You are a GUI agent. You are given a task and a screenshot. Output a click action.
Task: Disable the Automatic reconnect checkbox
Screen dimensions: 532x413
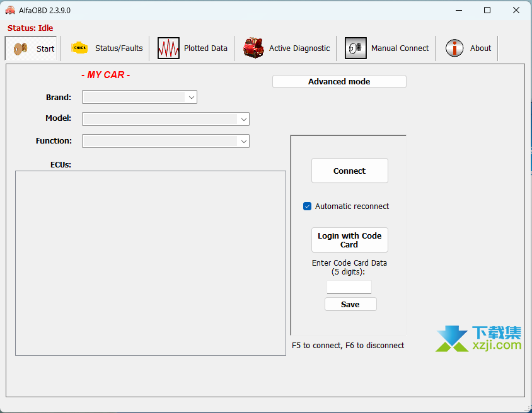pos(308,206)
